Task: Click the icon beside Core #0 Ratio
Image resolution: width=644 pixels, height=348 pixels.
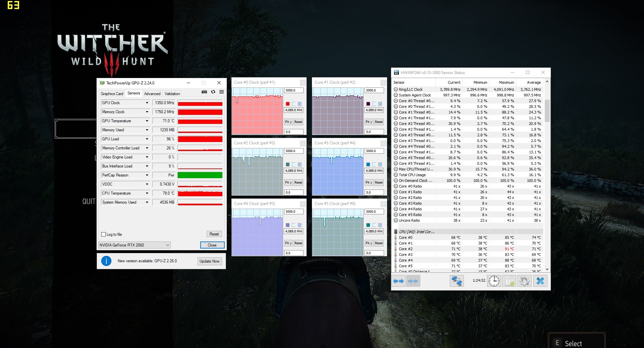Action: click(x=396, y=186)
